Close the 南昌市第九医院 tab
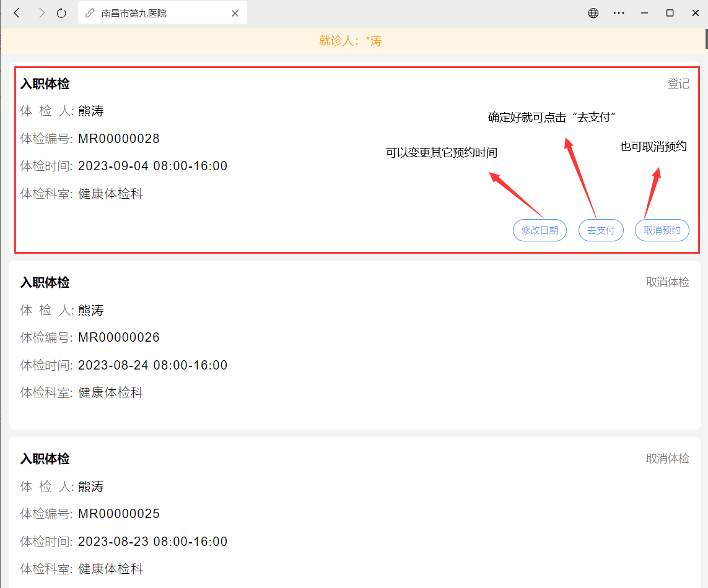 click(x=235, y=14)
